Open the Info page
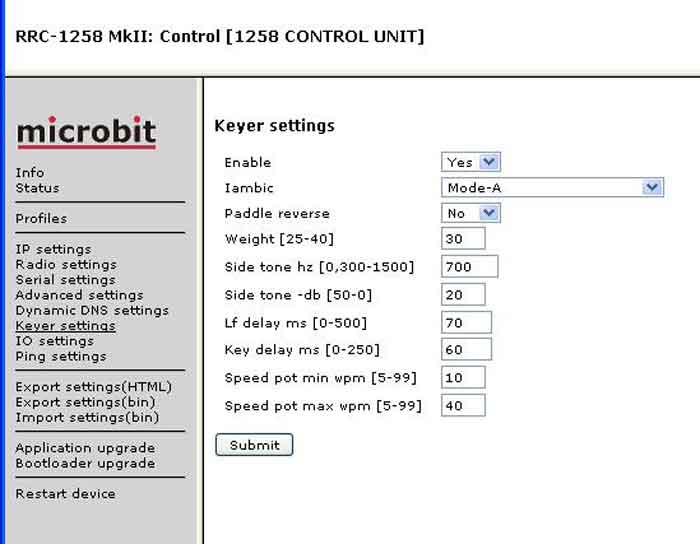 click(30, 173)
